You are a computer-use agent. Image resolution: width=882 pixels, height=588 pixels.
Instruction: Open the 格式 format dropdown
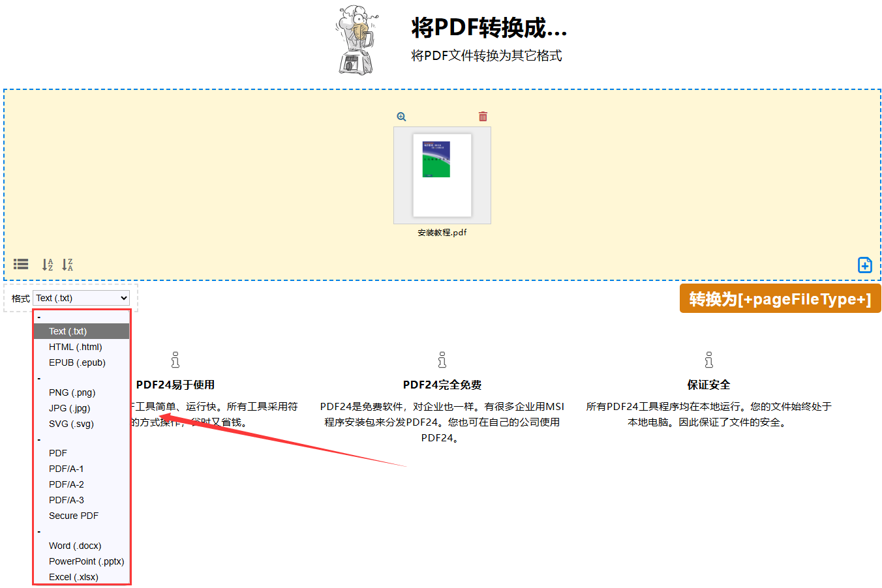point(81,298)
